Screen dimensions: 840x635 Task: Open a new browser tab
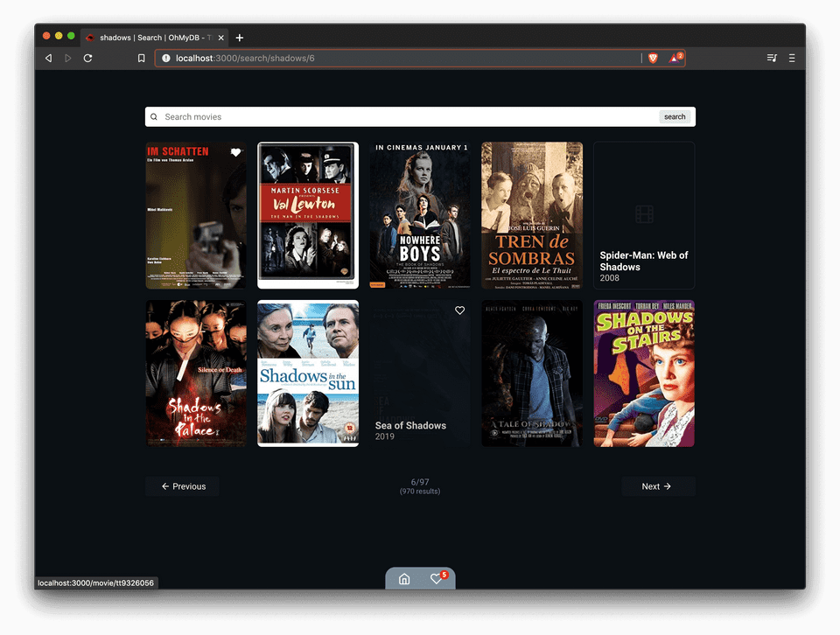[x=240, y=38]
